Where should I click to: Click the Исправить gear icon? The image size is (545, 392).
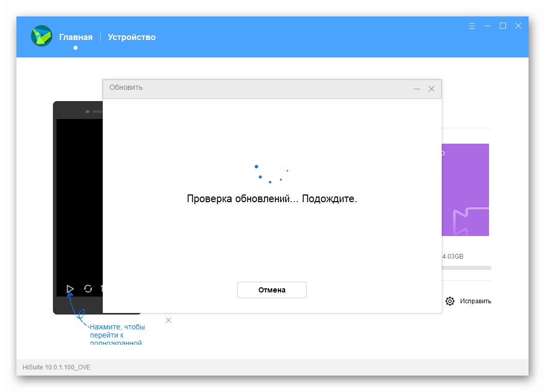pyautogui.click(x=450, y=301)
